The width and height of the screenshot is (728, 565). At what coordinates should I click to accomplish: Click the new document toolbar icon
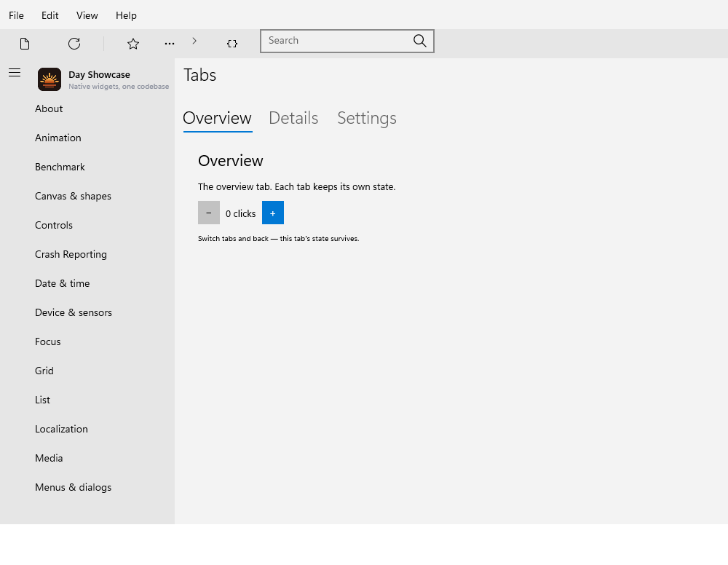click(x=25, y=44)
